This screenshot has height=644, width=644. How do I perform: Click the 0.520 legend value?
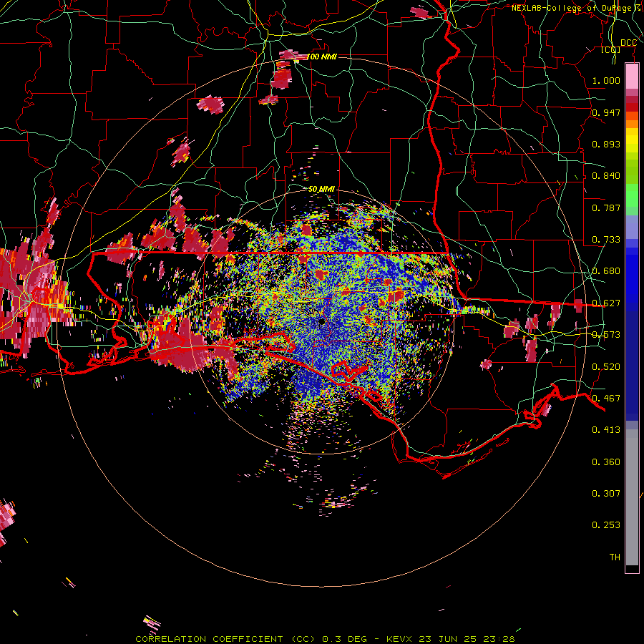click(606, 367)
